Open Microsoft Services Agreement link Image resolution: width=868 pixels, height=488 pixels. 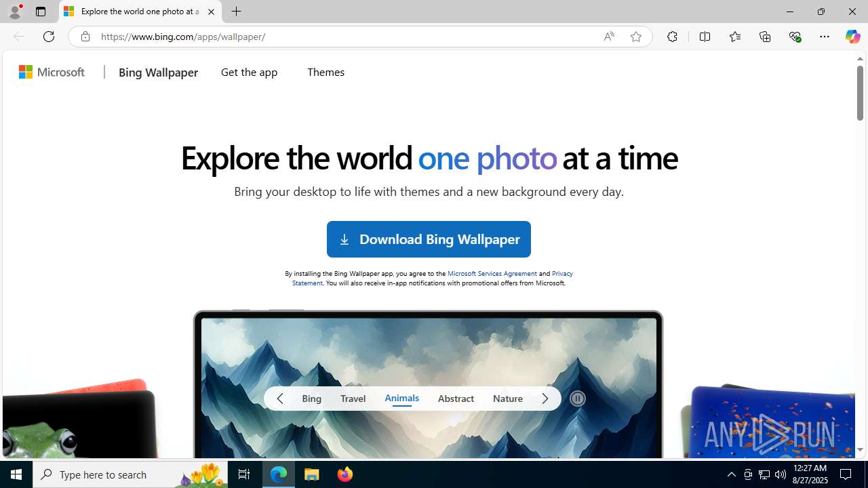point(492,273)
